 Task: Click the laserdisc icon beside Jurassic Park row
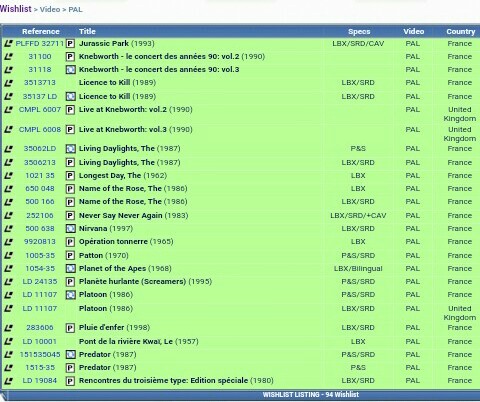pos(9,44)
